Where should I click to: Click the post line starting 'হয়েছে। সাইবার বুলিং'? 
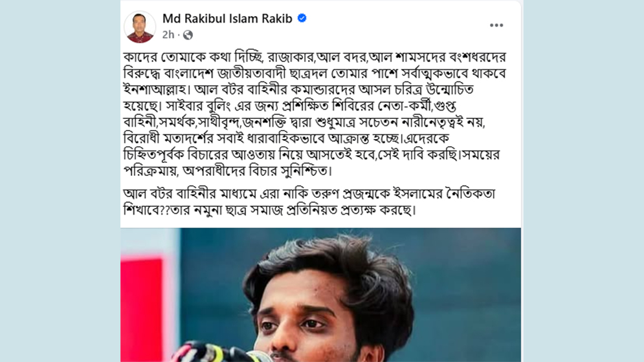(x=289, y=106)
